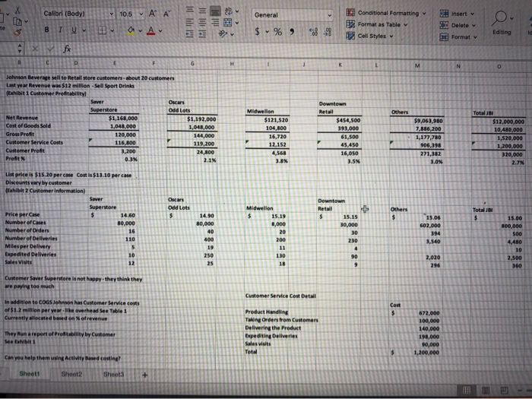Click the zoom out minus in status bar

click(x=521, y=391)
